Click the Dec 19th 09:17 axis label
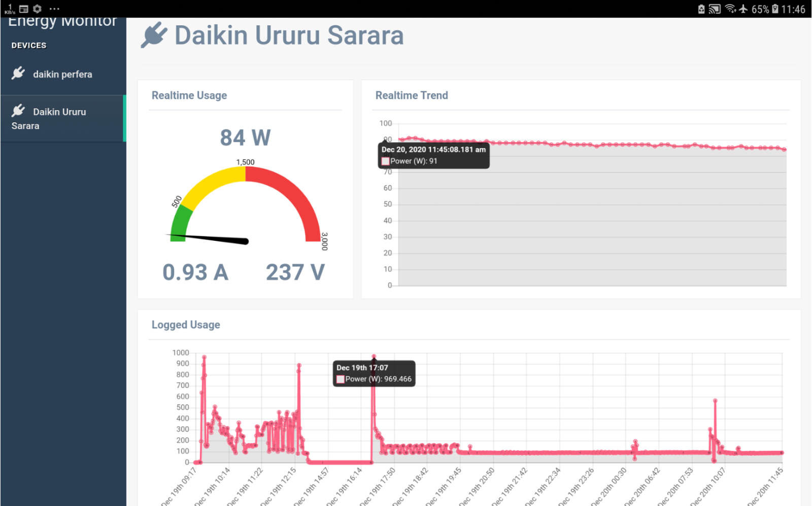The height and width of the screenshot is (506, 812). (x=178, y=487)
